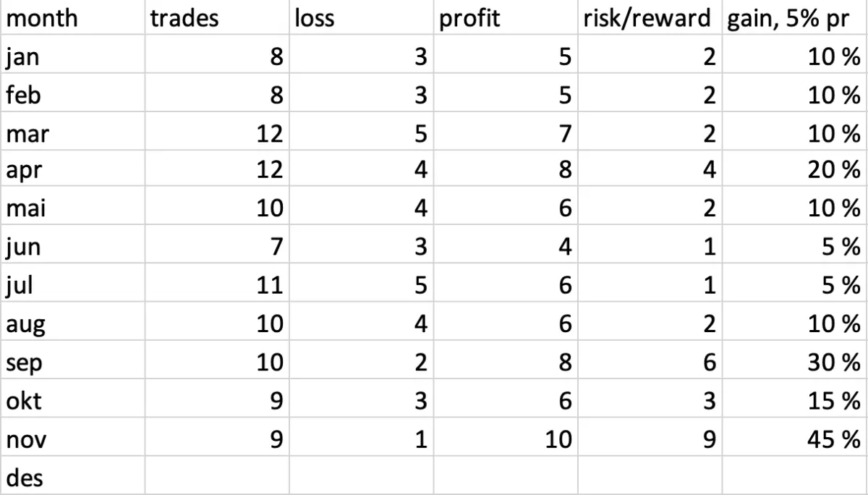Viewport: 868px width, 495px height.
Task: Select the 'risk/reward' header cell
Action: [x=650, y=17]
